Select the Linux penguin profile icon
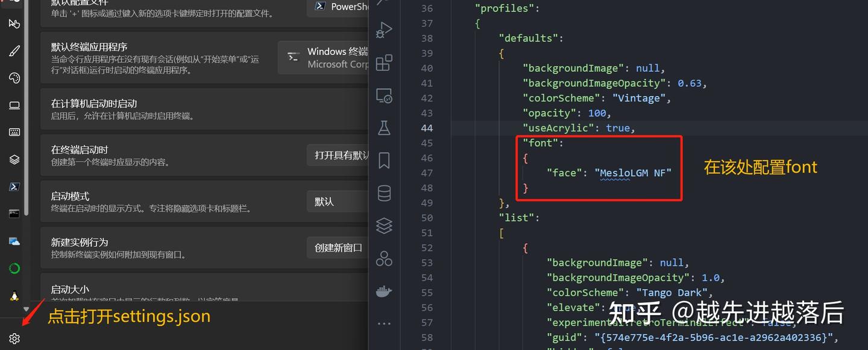Image resolution: width=868 pixels, height=350 pixels. [14, 296]
